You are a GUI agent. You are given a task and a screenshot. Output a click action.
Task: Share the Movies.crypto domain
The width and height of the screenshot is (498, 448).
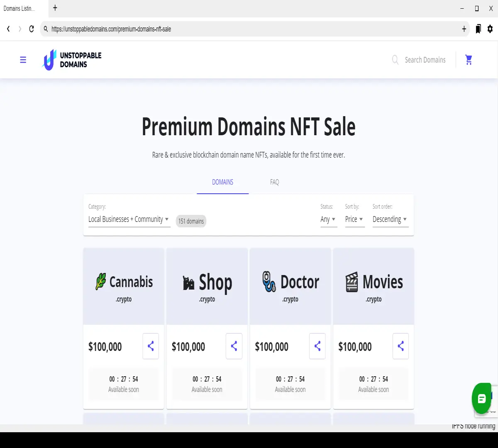(x=400, y=346)
